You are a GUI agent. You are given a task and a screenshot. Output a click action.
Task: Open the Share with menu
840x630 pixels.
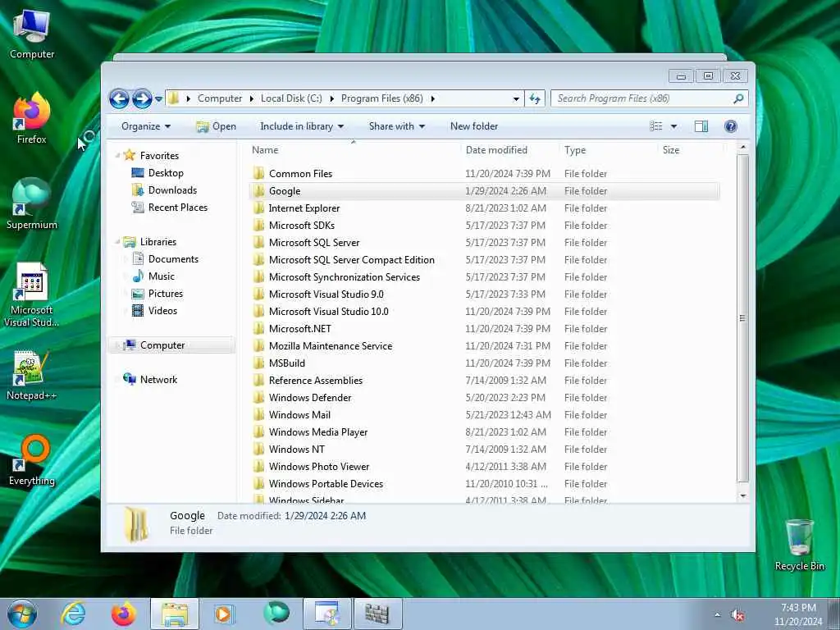(x=396, y=126)
